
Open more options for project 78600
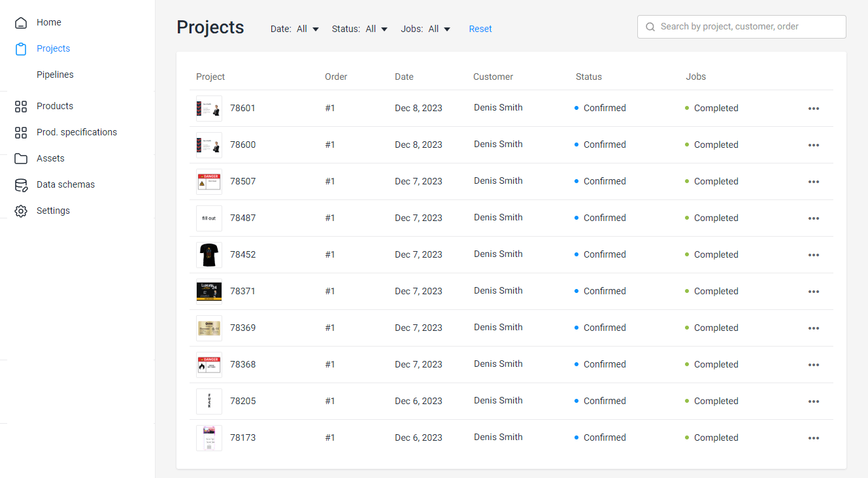(814, 145)
